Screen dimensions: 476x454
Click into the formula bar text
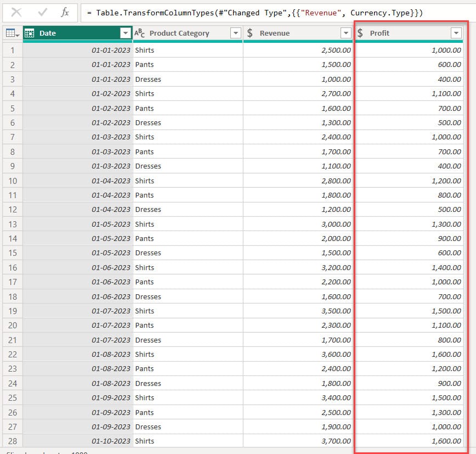pyautogui.click(x=255, y=13)
